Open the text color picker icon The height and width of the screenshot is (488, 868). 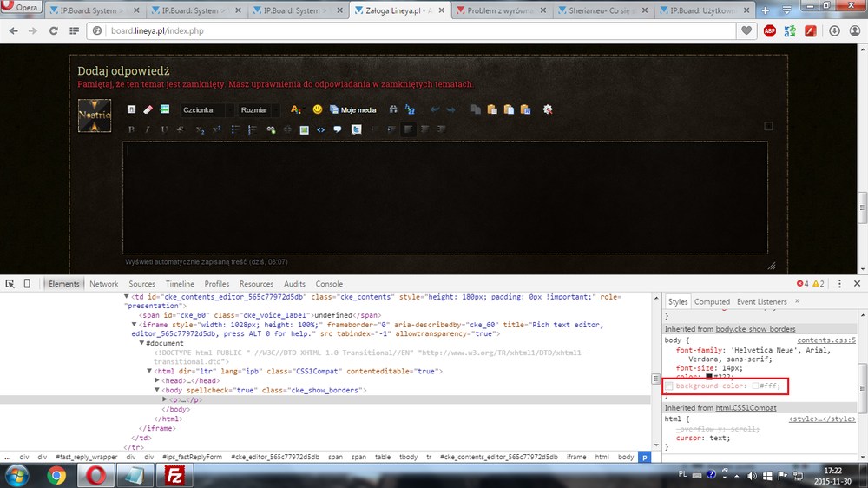coord(295,109)
